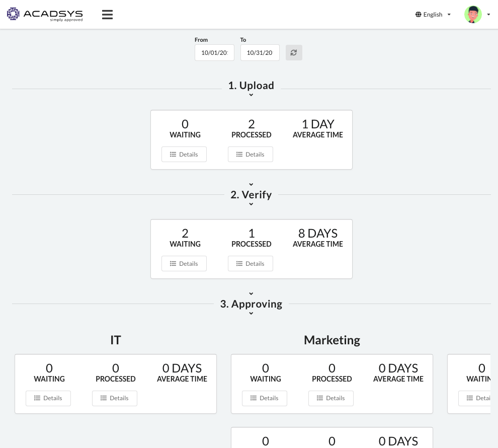498x448 pixels.
Task: Expand the caret beside the user avatar
Action: pyautogui.click(x=488, y=14)
